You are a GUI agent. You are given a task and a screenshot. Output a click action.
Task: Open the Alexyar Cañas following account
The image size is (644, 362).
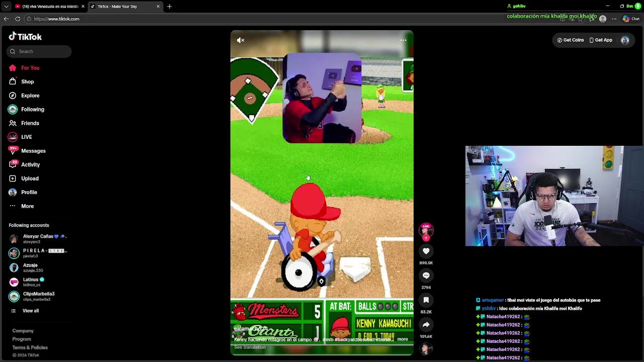(38, 239)
